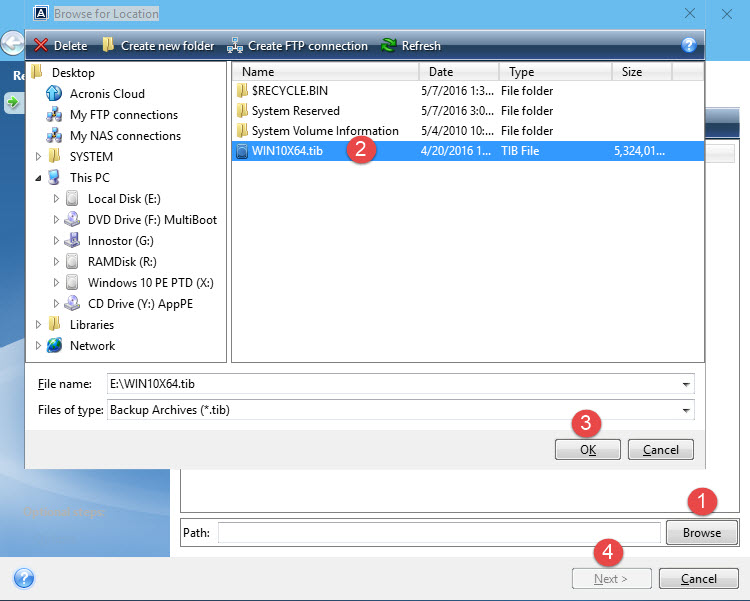The width and height of the screenshot is (750, 601).
Task: Click the 5,324,01... size cell
Action: 640,151
